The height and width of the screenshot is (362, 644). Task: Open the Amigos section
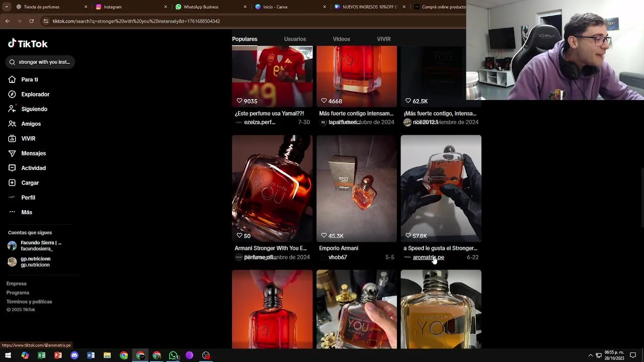click(x=24, y=124)
